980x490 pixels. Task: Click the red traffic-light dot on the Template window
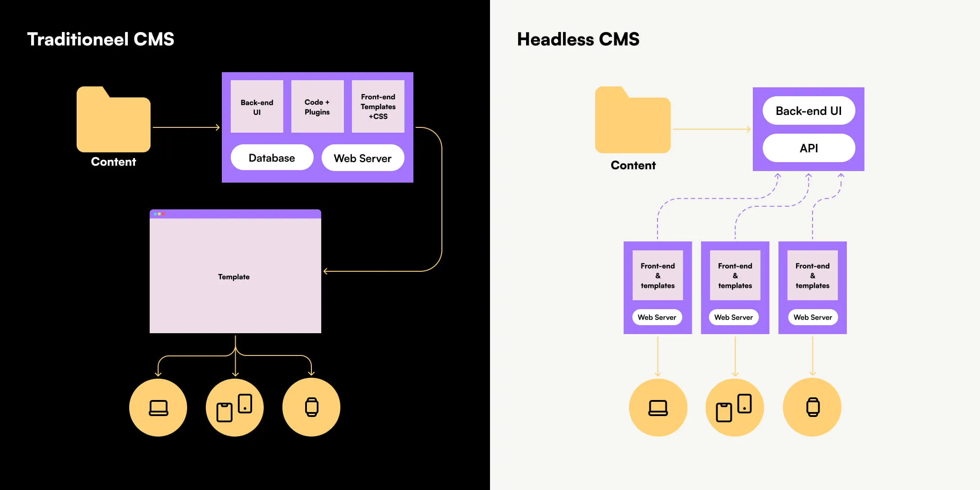pyautogui.click(x=163, y=214)
